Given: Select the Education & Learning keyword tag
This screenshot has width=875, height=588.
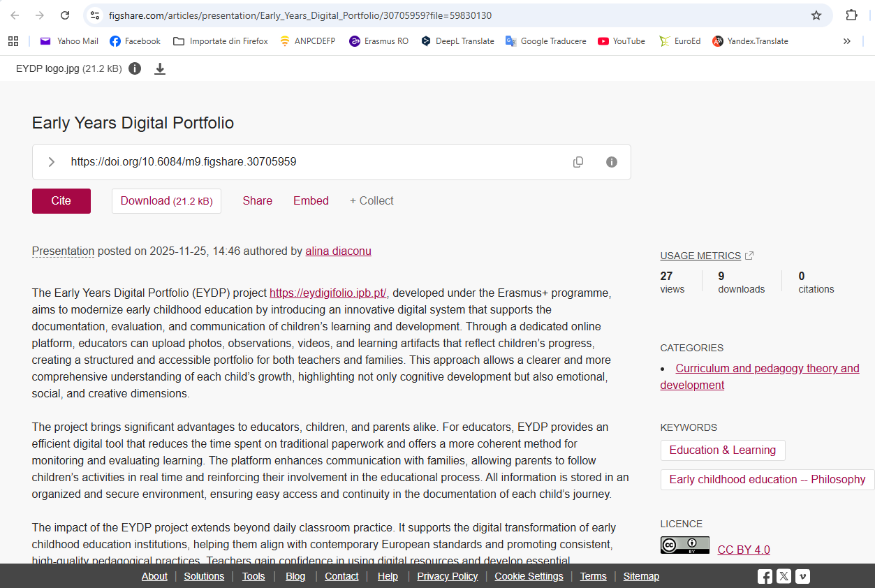Looking at the screenshot, I should point(722,450).
